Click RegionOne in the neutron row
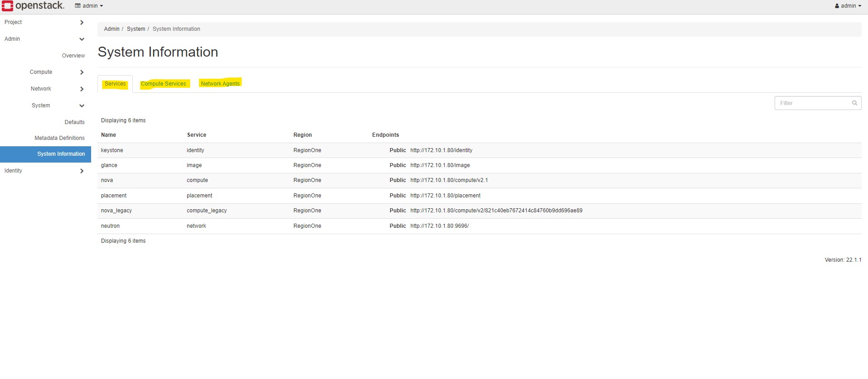The image size is (868, 379). tap(307, 226)
